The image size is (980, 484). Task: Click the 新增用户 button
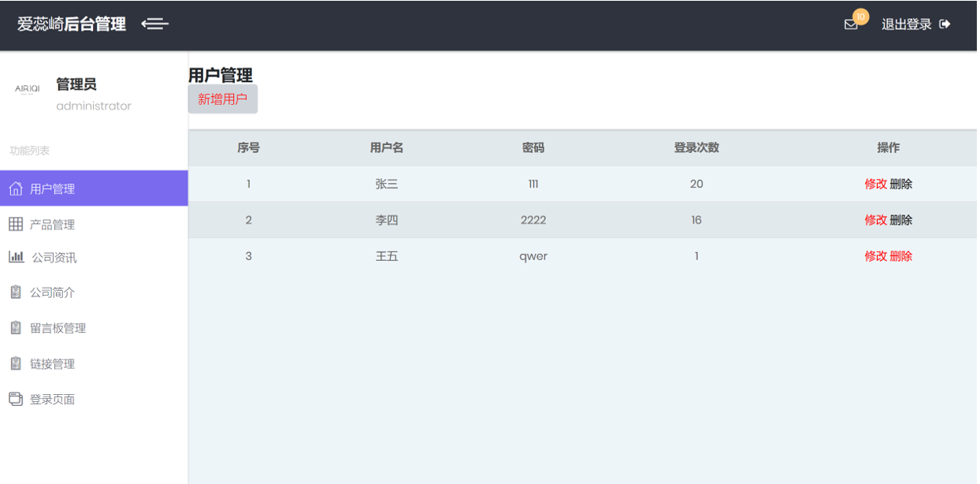click(223, 99)
